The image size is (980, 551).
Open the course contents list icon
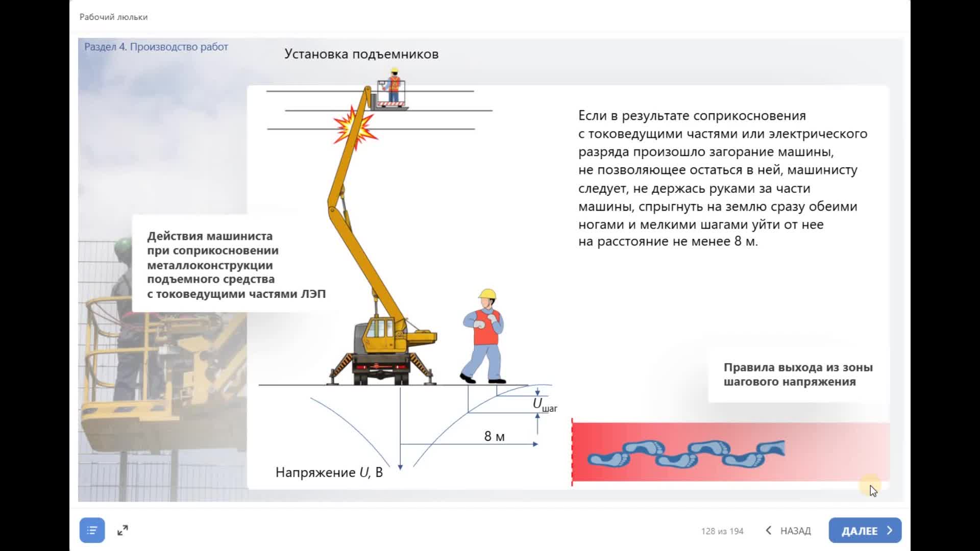[92, 530]
